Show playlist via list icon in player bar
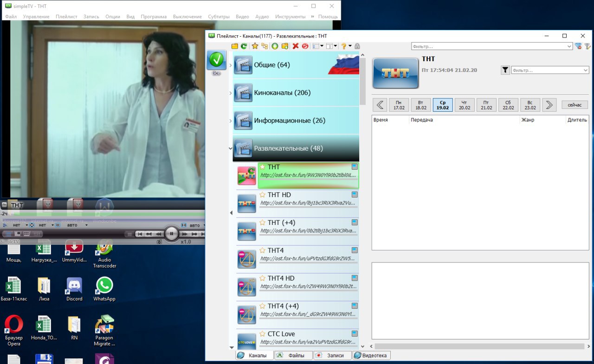The height and width of the screenshot is (364, 594). [8, 234]
